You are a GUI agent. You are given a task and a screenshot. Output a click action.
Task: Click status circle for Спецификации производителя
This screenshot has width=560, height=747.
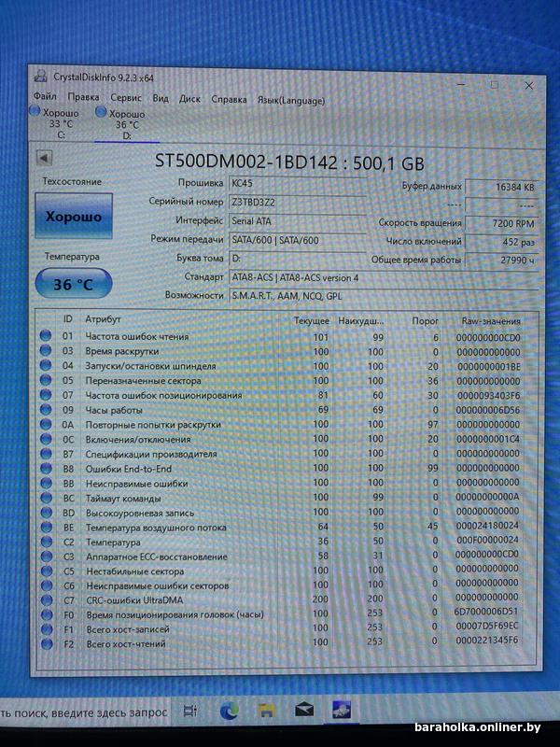46,454
